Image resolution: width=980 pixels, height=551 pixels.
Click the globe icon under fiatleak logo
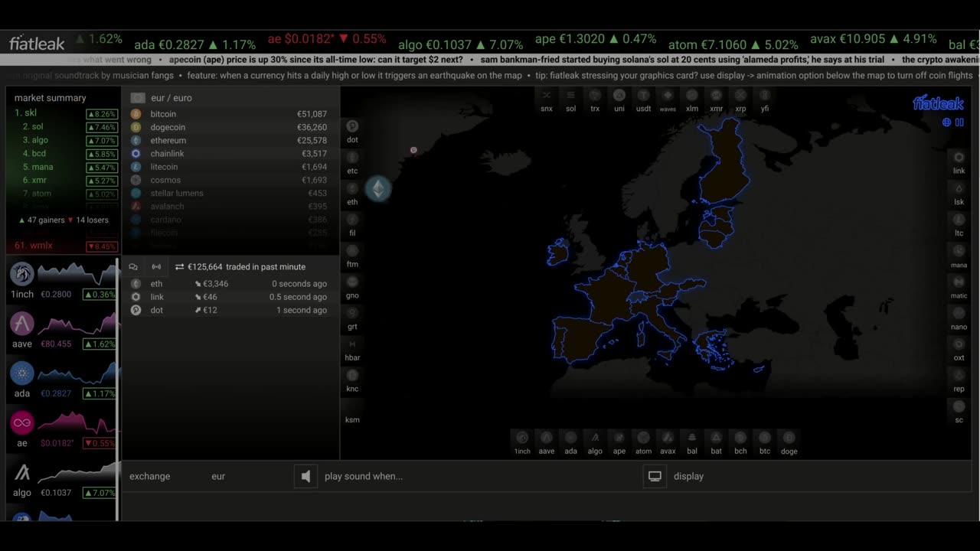pyautogui.click(x=947, y=122)
